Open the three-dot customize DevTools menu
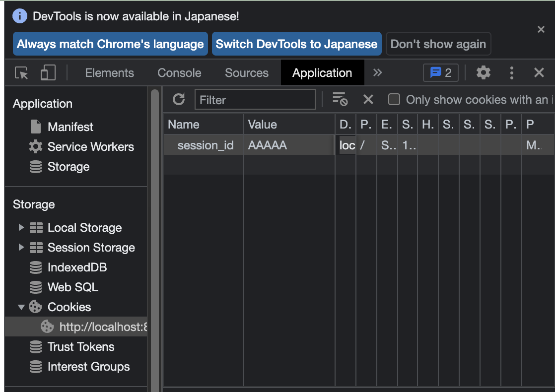 [511, 73]
